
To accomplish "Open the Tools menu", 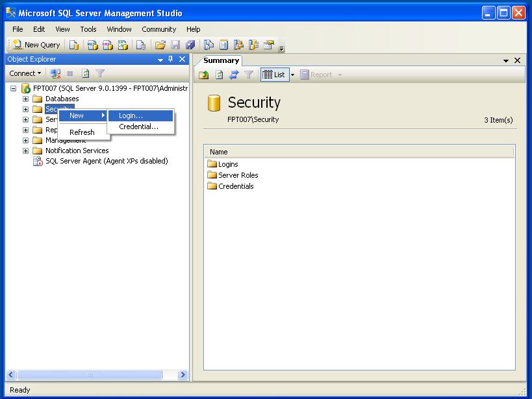I will click(x=88, y=29).
